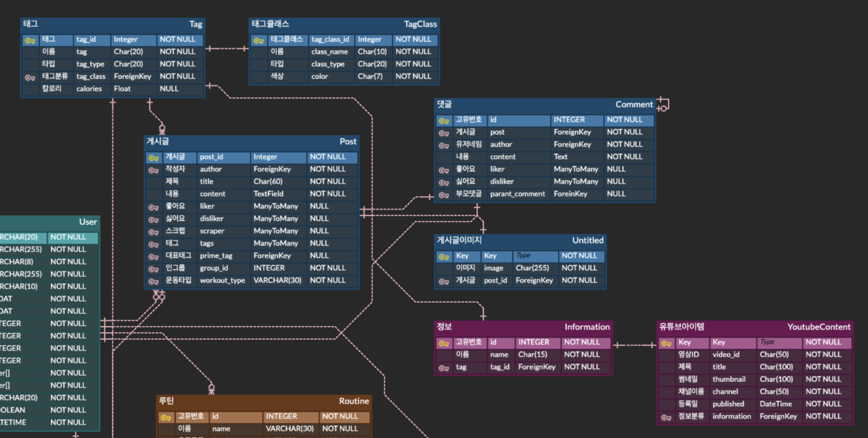Select the ForeinKey type of parant_comment

(570, 194)
